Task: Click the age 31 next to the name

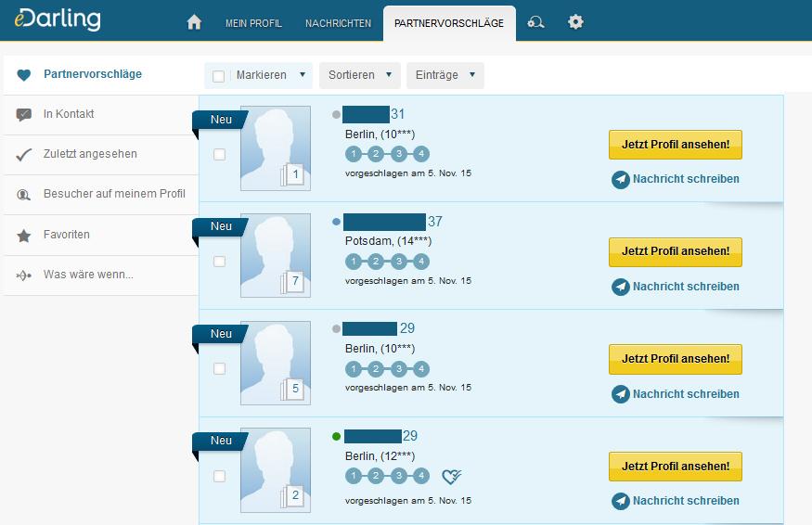Action: click(398, 114)
